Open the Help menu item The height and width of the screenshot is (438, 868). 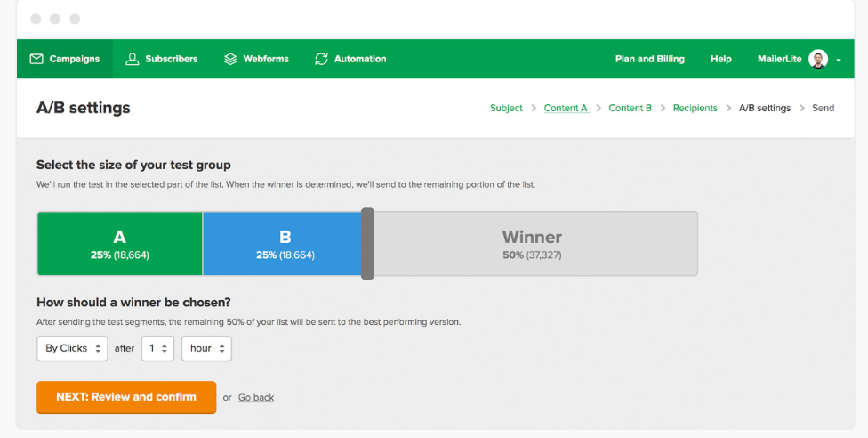[x=720, y=59]
